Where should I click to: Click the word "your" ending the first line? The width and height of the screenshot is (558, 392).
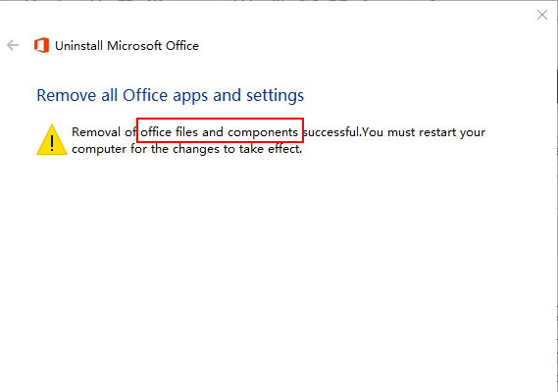click(x=473, y=133)
